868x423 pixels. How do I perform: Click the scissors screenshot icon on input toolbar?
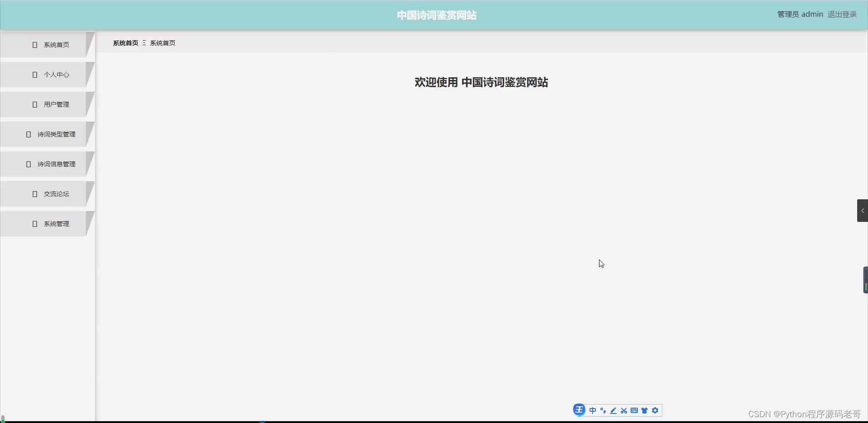(624, 410)
